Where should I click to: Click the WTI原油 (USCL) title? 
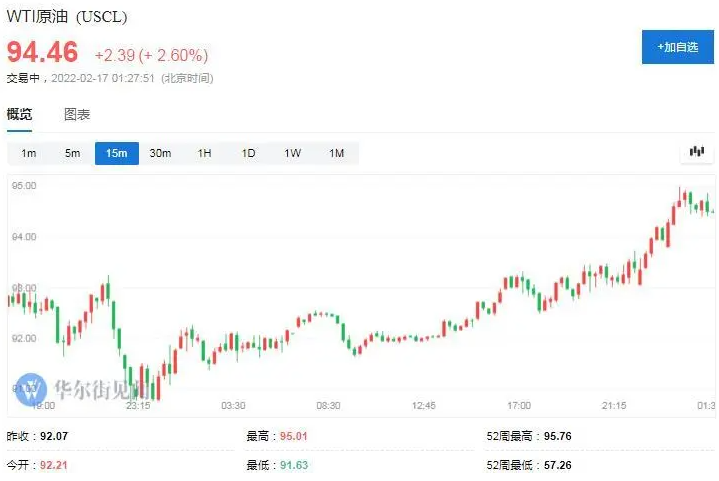[x=68, y=17]
